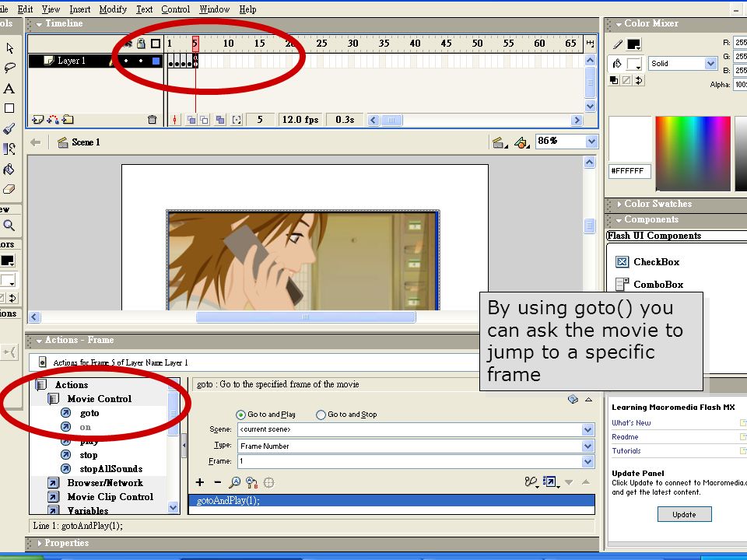Select the Brush tool
The image size is (747, 560).
coord(9,128)
